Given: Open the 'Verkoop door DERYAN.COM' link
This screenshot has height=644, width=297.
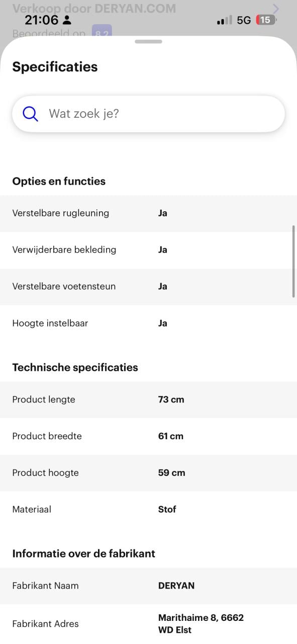Looking at the screenshot, I should point(94,9).
